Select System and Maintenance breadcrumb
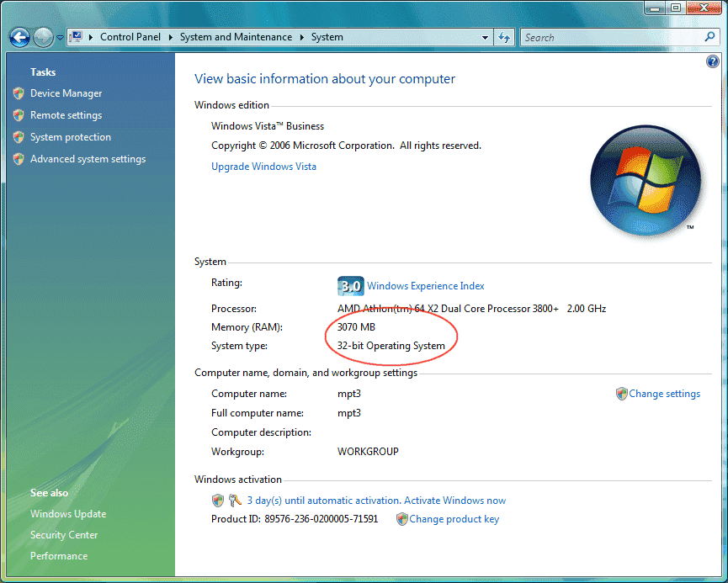Viewport: 728px width, 583px height. 236,37
